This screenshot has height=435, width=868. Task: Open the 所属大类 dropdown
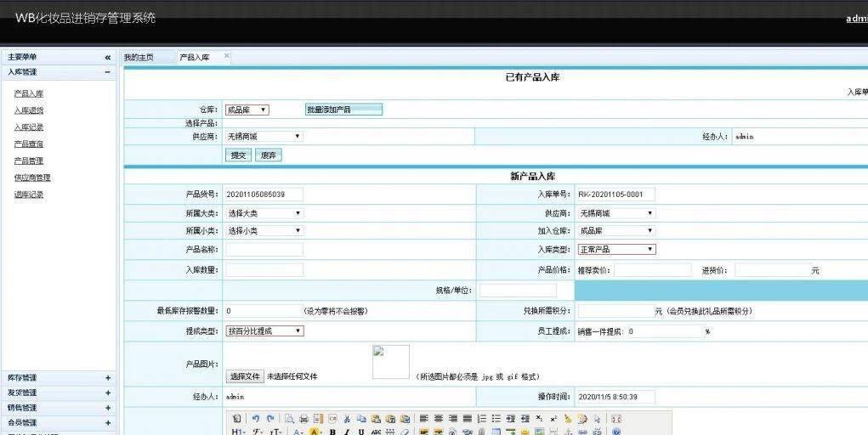[264, 213]
